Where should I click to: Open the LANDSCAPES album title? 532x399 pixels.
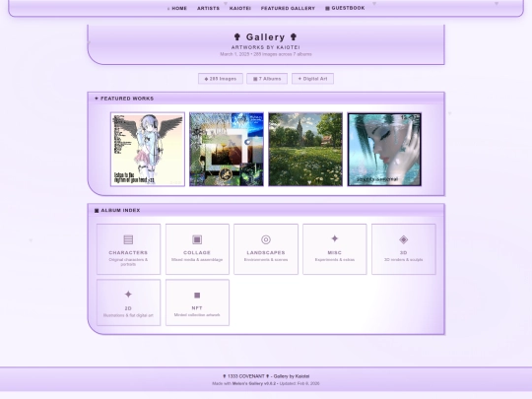[266, 253]
